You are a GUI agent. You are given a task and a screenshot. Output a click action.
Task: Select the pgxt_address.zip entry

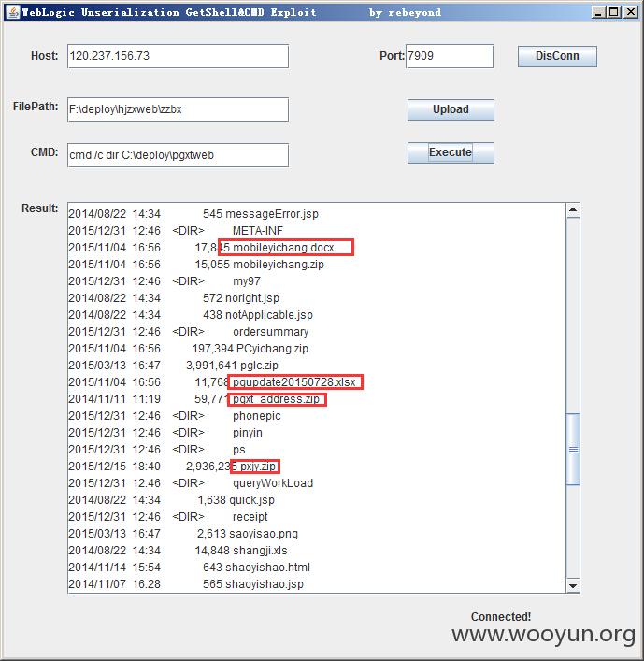point(193,399)
